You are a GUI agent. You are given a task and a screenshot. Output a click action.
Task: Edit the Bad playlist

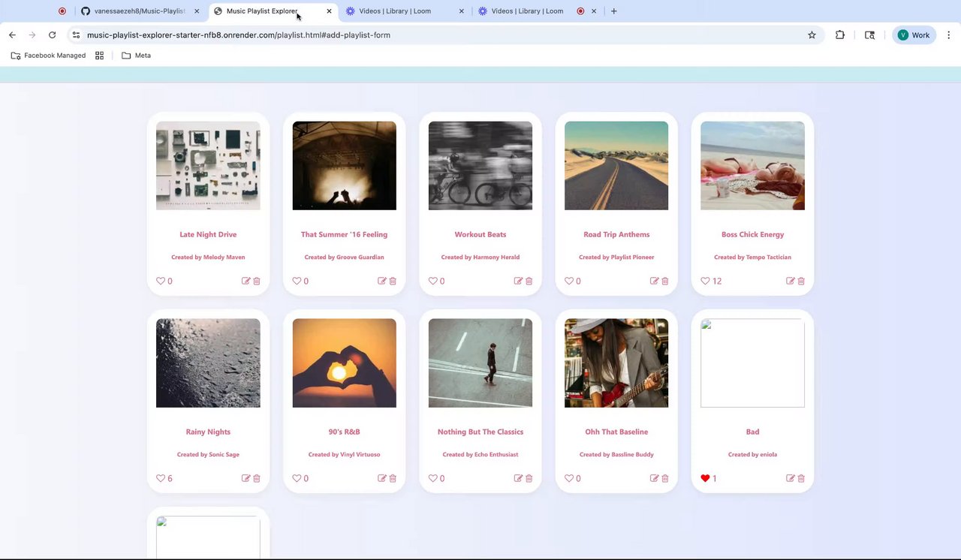click(790, 478)
